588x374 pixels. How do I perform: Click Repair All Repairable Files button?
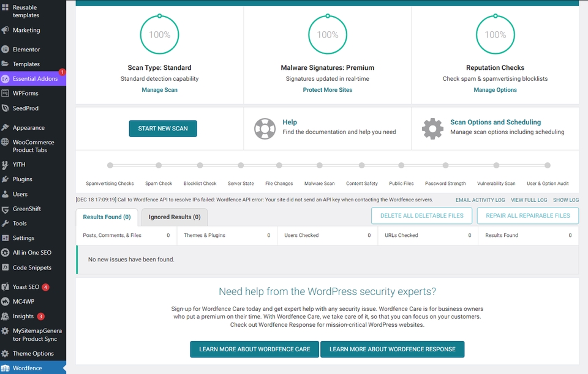click(527, 216)
